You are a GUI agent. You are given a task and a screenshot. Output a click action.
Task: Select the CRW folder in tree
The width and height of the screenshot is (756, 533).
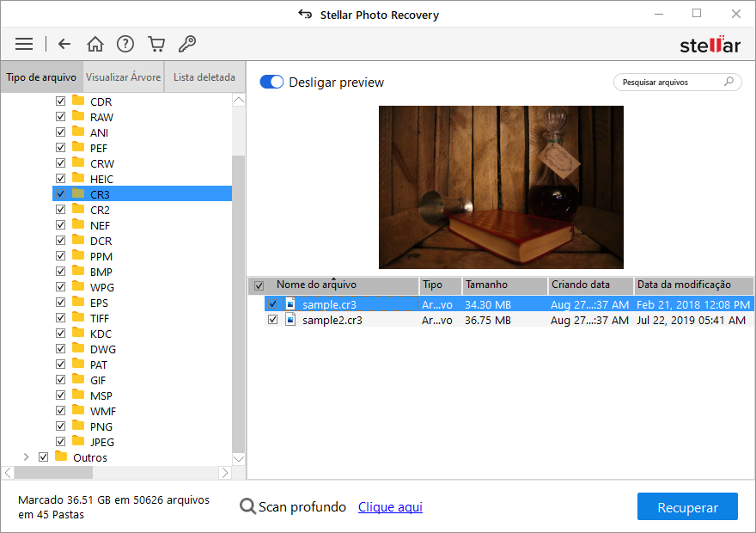(102, 163)
